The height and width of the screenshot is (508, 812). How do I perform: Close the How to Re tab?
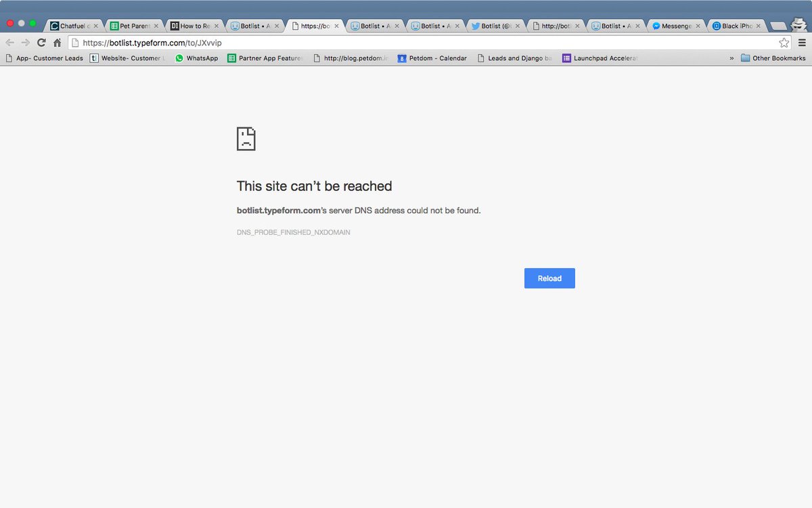click(x=216, y=26)
